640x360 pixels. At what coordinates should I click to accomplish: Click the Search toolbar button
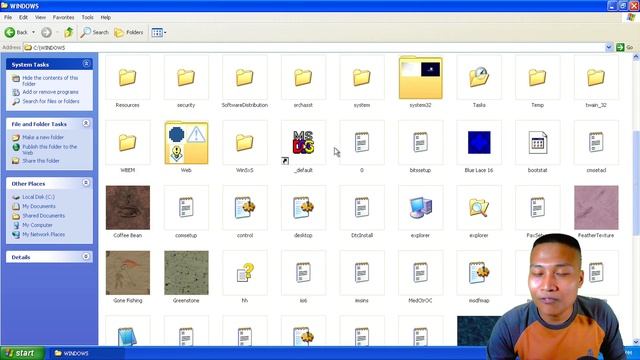coord(95,32)
